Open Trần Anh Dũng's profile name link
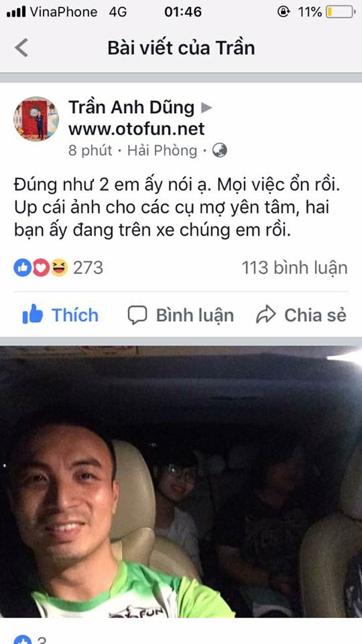The width and height of the screenshot is (362, 644). pos(131,108)
